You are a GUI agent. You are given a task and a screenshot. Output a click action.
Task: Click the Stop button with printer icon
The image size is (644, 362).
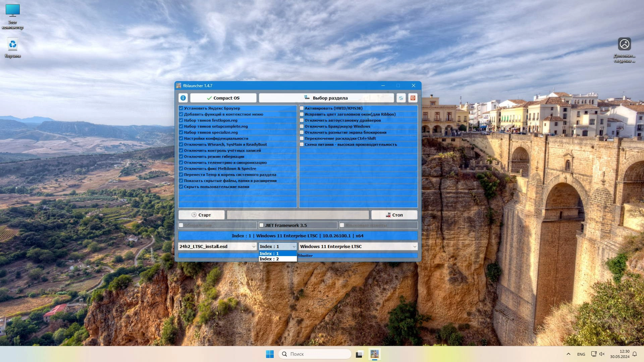tap(394, 215)
